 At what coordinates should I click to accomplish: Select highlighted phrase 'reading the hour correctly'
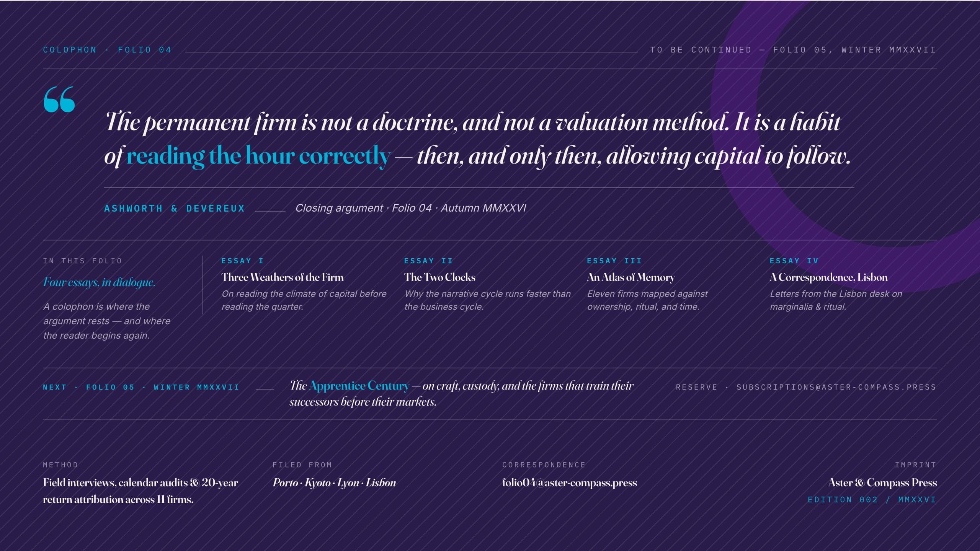click(258, 156)
